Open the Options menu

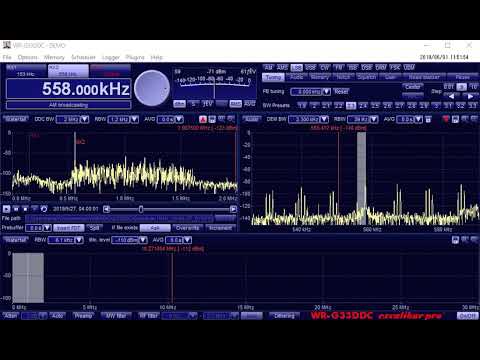pos(28,57)
